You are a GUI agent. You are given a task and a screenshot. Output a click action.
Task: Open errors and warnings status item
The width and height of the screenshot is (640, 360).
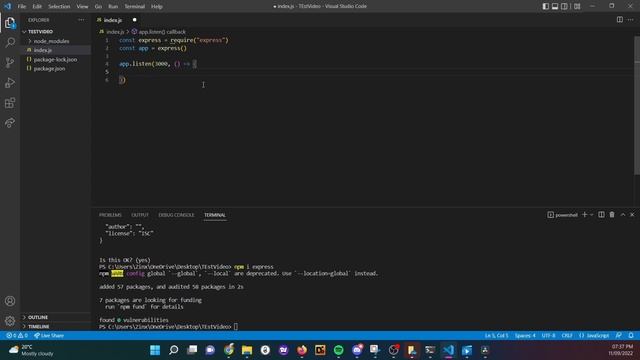[17, 336]
